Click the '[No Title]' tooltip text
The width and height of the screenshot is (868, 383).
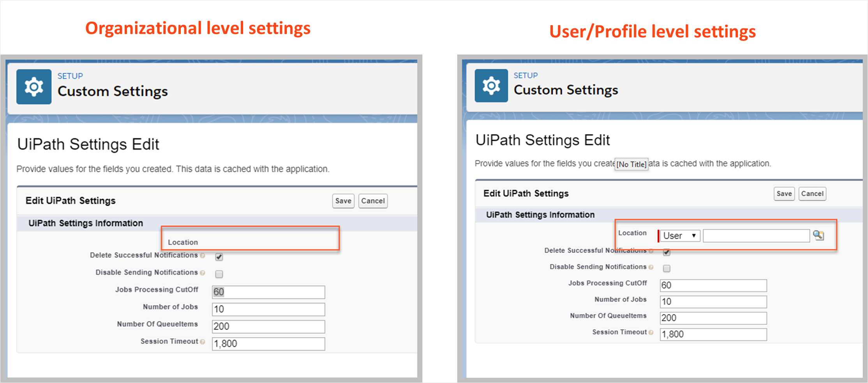pyautogui.click(x=631, y=164)
